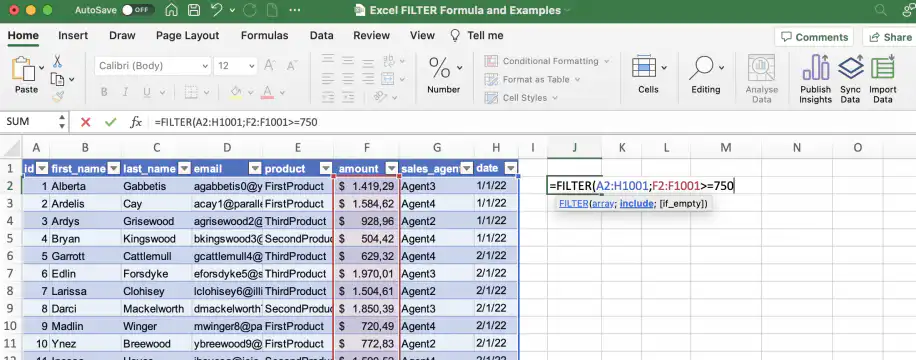Open the Cells group button

pos(648,75)
